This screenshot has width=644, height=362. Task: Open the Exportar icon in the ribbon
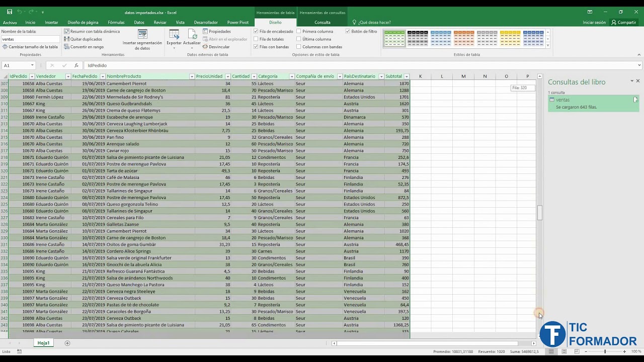pos(174,39)
